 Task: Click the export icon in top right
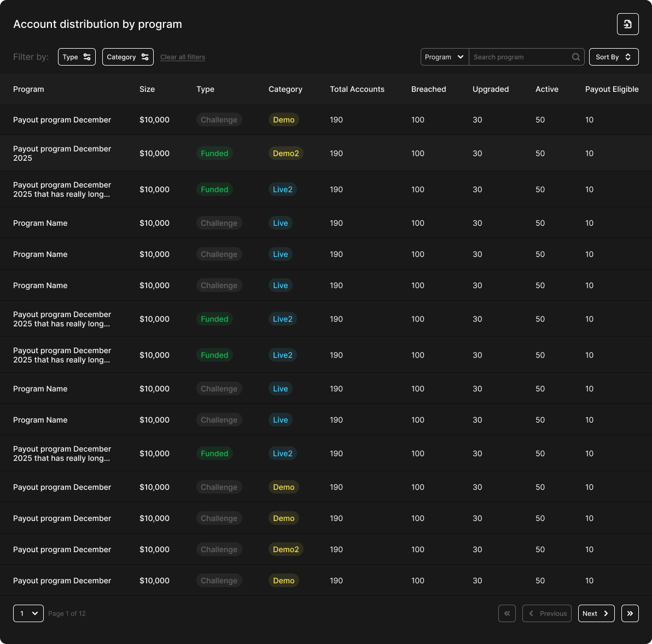[x=627, y=24]
